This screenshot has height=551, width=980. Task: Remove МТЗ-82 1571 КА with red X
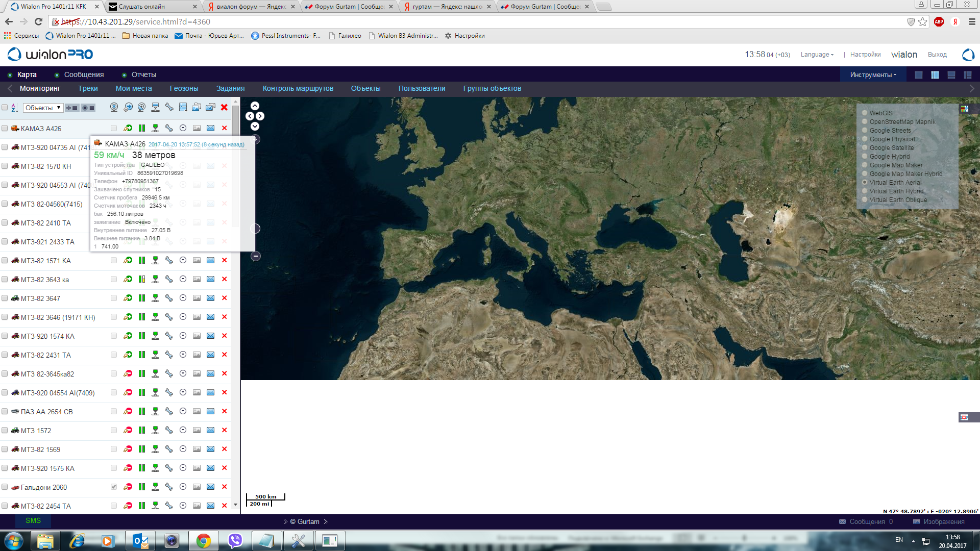pos(224,261)
